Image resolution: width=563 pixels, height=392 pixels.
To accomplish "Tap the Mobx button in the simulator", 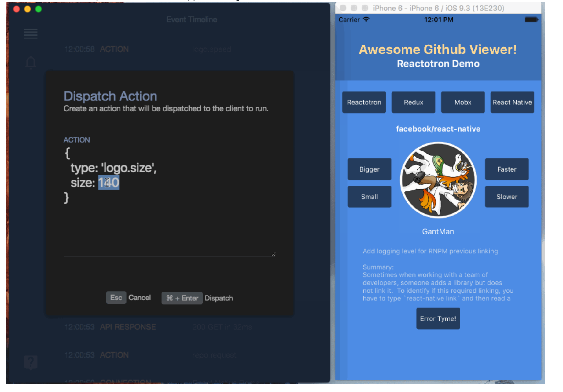I will click(x=463, y=102).
